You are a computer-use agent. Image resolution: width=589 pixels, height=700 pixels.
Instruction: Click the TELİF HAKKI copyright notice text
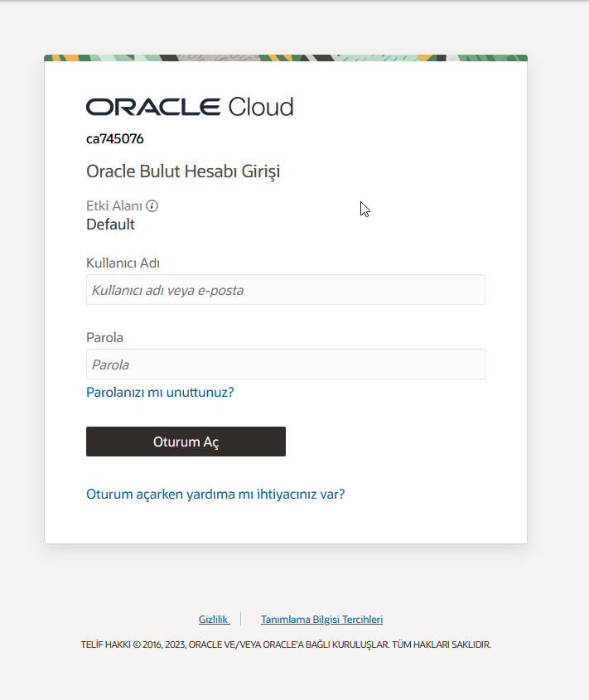point(286,644)
